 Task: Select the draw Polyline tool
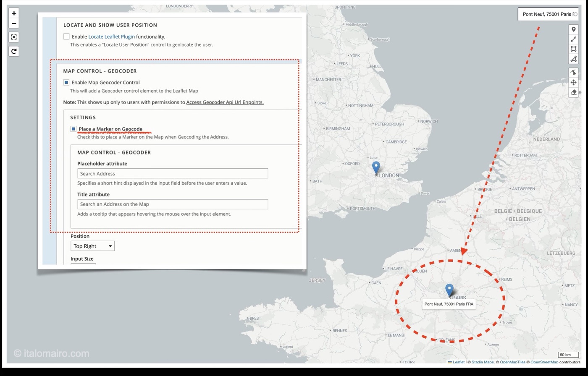point(573,39)
